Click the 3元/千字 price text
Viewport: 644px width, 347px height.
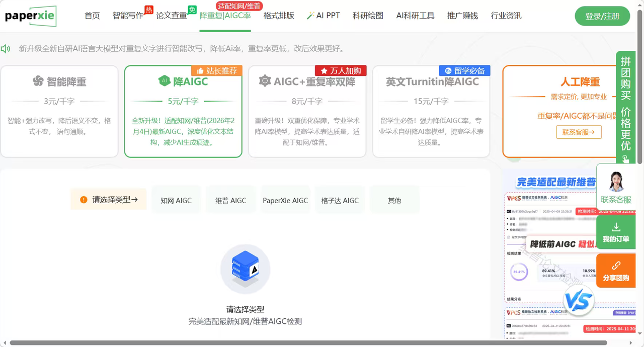click(59, 101)
